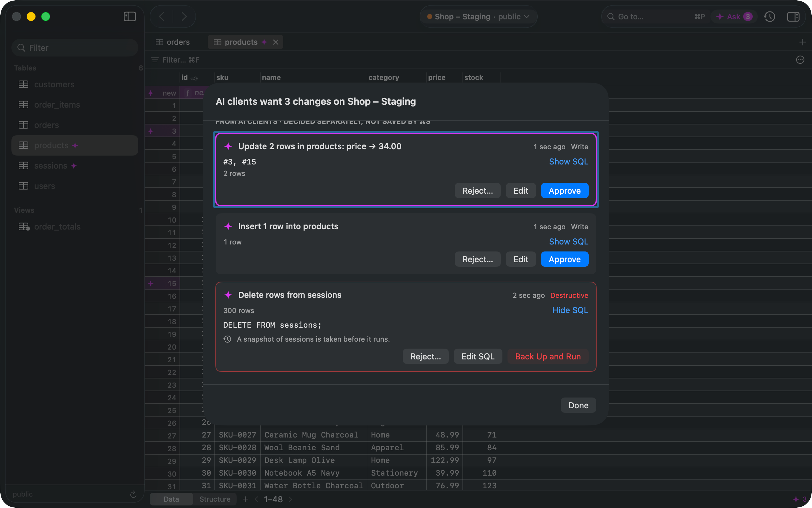Select the sessions table in the sidebar
812x508 pixels.
click(75, 166)
